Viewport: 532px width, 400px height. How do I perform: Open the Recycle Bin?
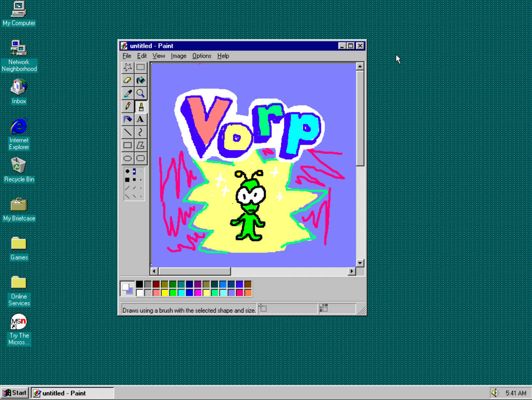click(x=19, y=170)
